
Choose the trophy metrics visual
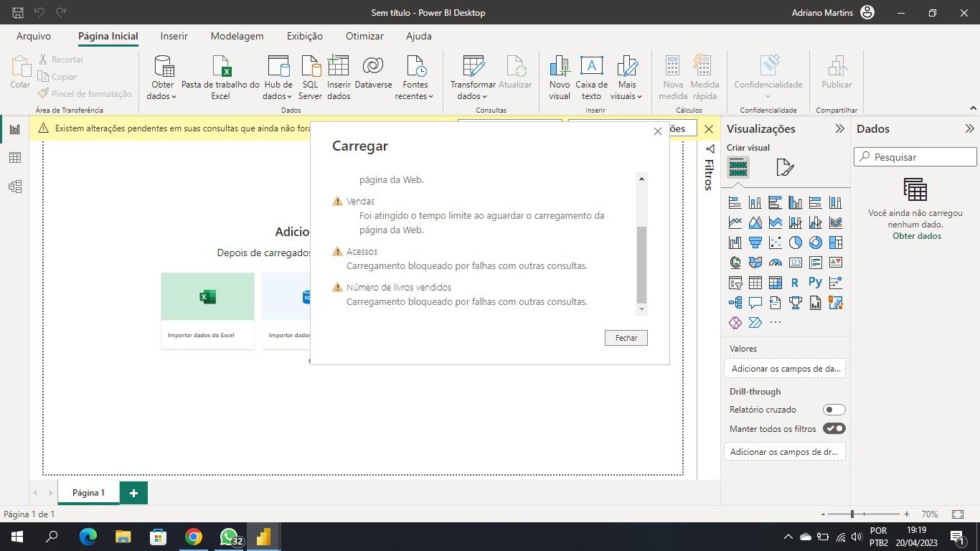[796, 303]
